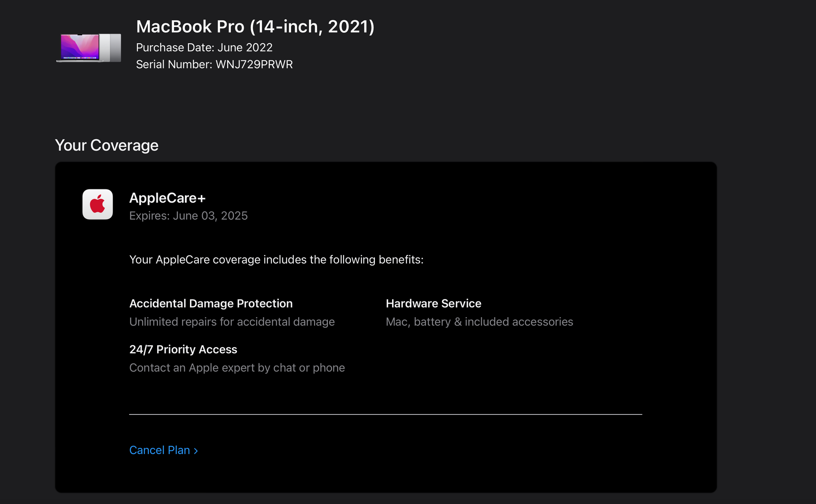This screenshot has height=504, width=816.
Task: Click the horizontal divider above Cancel Plan
Action: (385, 414)
